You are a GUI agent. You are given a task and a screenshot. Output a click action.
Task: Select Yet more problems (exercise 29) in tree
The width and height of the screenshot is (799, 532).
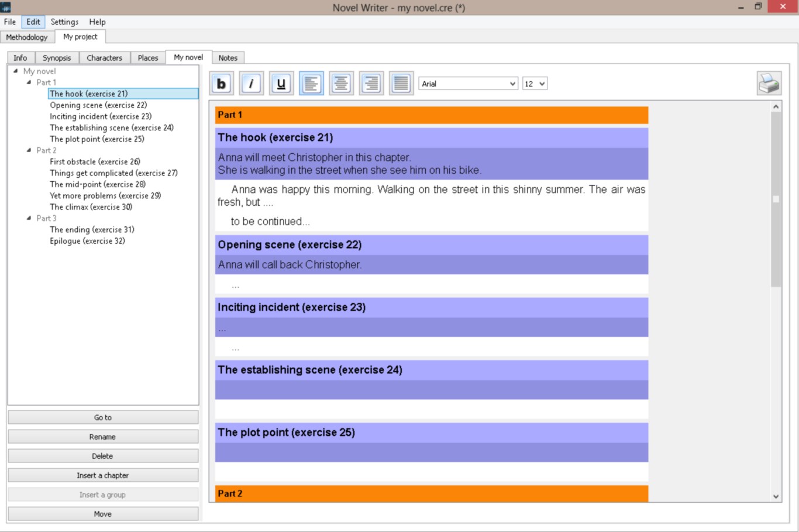[105, 196]
